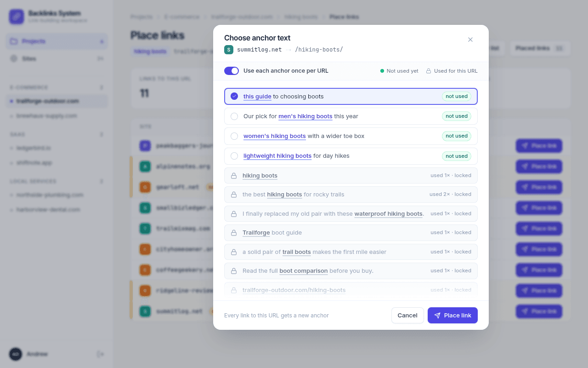588x368 pixels.
Task: Click lock icon on waterproof hiking boots row
Action: coord(234,214)
